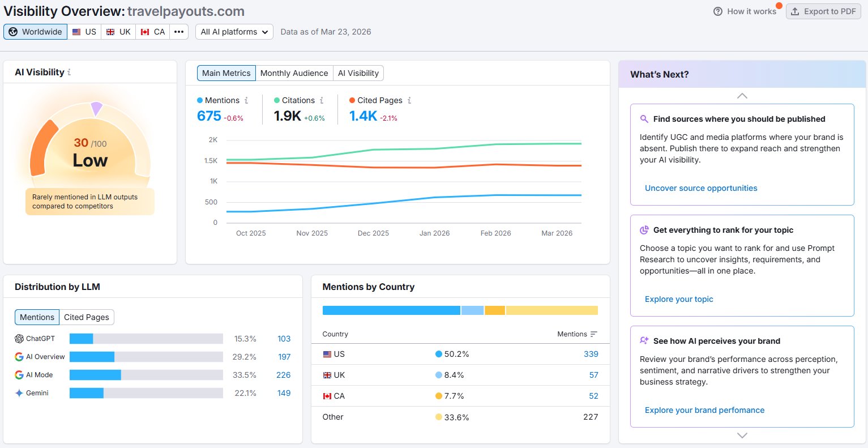Toggle the Cited Pages series in chart legend

click(376, 100)
